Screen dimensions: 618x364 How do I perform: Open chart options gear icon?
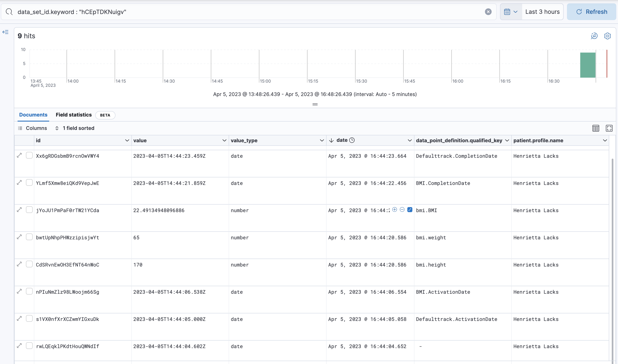click(x=607, y=36)
